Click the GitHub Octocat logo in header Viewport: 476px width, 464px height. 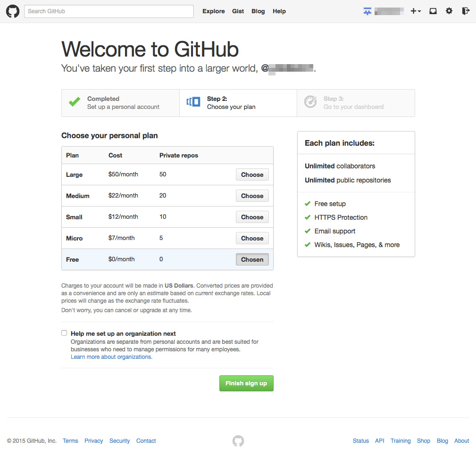[13, 11]
